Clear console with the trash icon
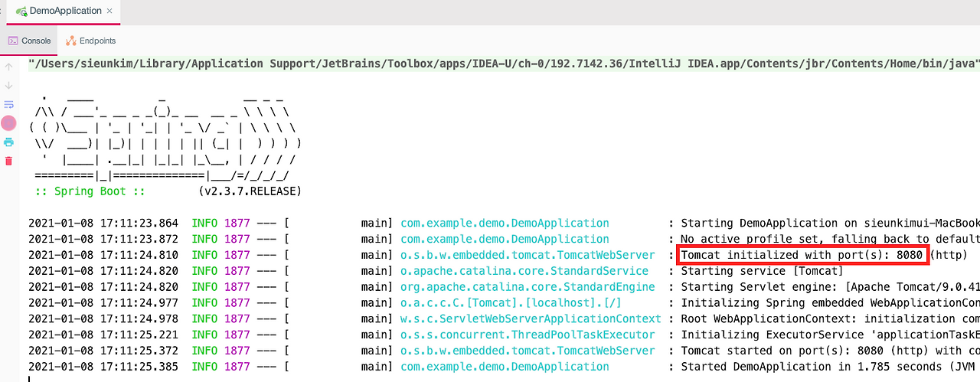 coord(9,161)
